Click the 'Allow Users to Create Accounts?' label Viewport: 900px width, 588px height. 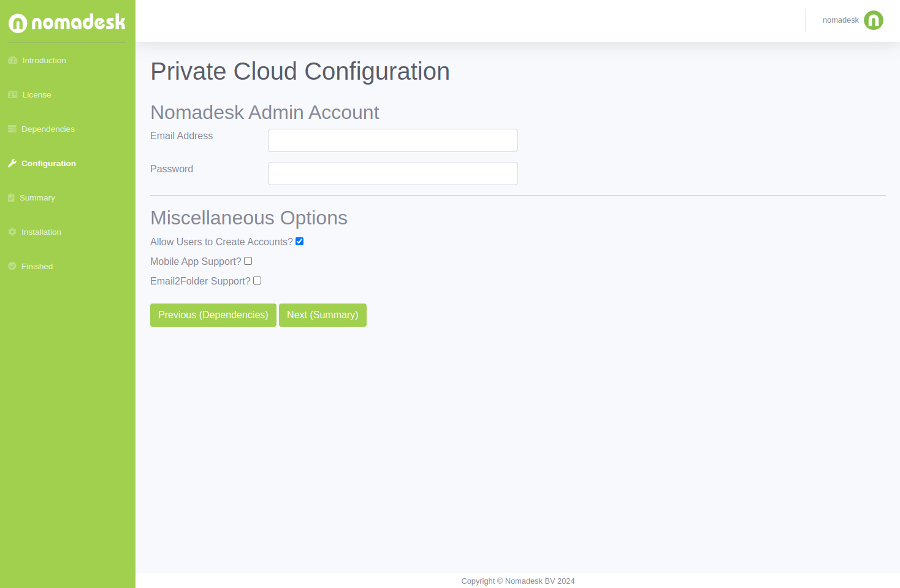(x=221, y=242)
